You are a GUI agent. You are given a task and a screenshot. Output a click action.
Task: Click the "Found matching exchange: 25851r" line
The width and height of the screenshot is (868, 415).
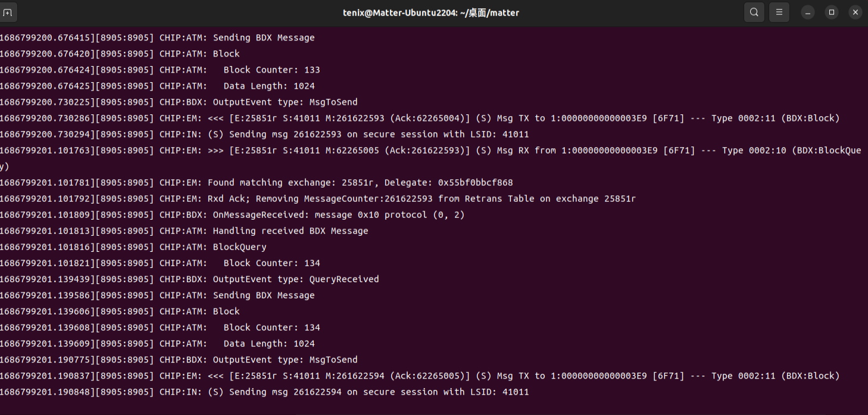click(360, 182)
